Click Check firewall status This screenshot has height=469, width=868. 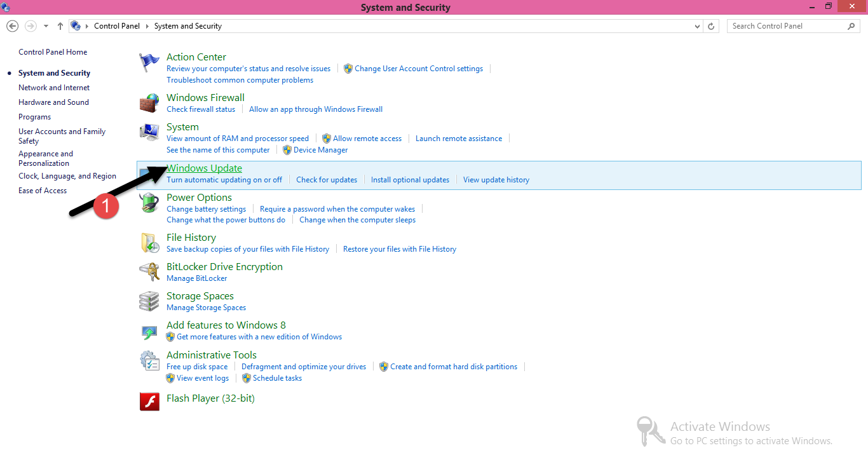tap(201, 109)
